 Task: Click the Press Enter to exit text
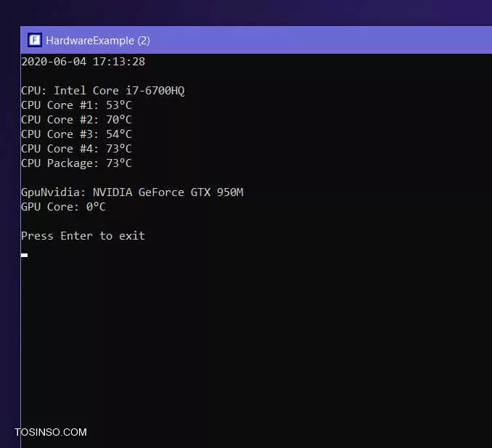coord(83,236)
